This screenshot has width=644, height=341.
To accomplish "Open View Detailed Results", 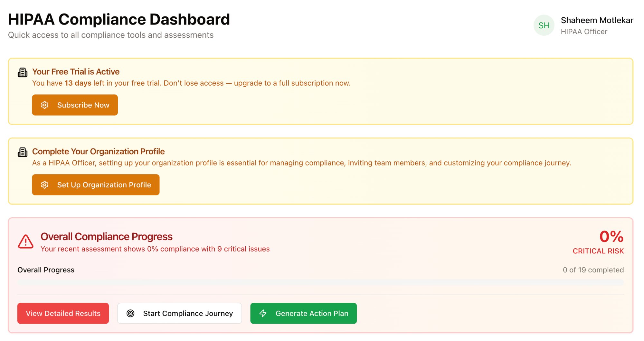I will 63,313.
